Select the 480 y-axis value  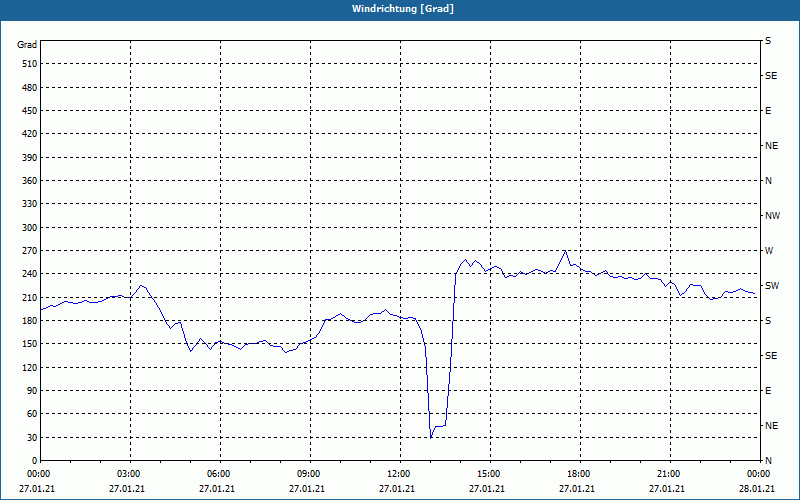click(x=30, y=88)
